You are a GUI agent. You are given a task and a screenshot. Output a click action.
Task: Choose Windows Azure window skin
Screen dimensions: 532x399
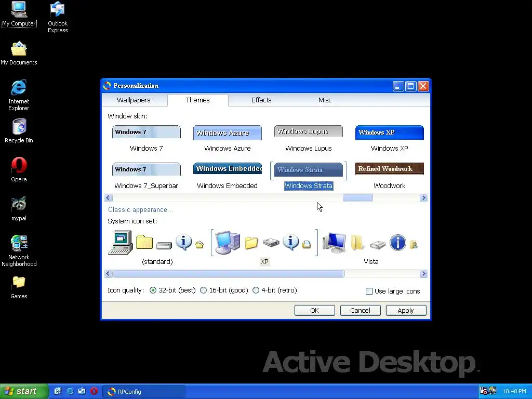(x=228, y=139)
